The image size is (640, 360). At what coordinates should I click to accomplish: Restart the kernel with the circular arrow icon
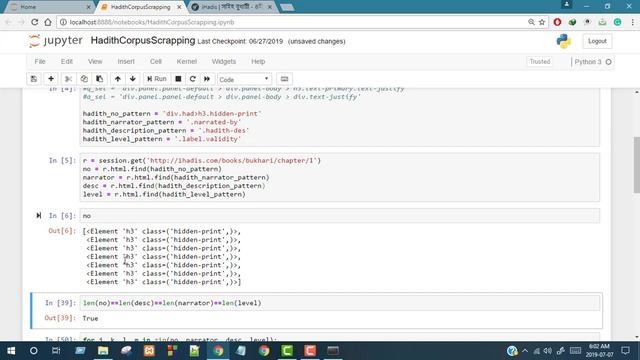(193, 79)
